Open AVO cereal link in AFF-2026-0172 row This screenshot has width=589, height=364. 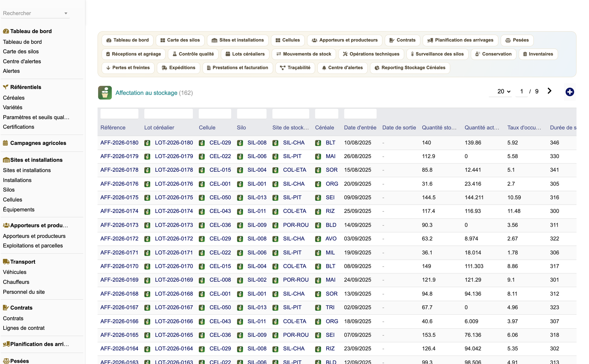(x=331, y=239)
